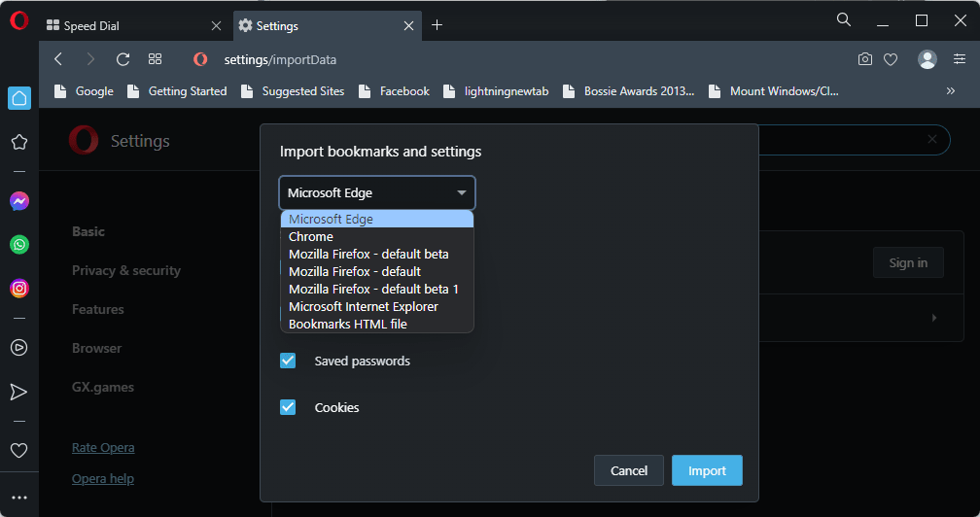The width and height of the screenshot is (980, 517).
Task: Open a new tab with plus
Action: (437, 25)
